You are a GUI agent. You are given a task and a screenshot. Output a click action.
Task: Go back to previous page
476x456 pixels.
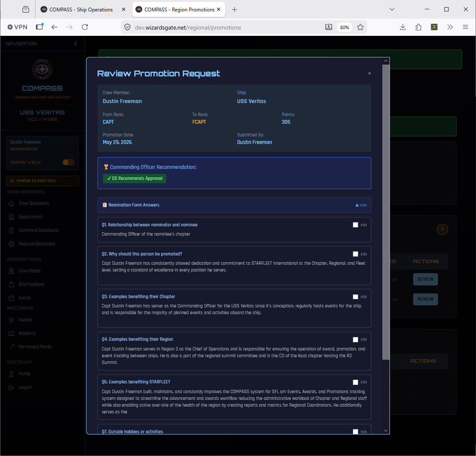(x=54, y=27)
